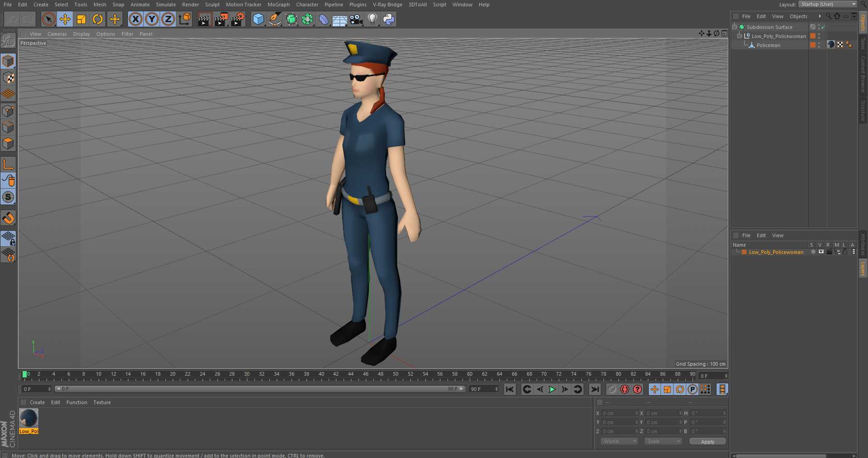This screenshot has height=458, width=868.
Task: Add a Cube primitive object
Action: [x=258, y=19]
